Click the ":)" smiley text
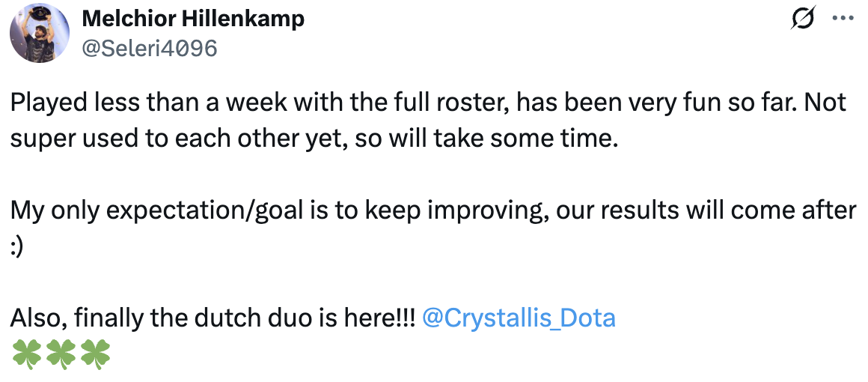868x382 pixels. [x=16, y=248]
